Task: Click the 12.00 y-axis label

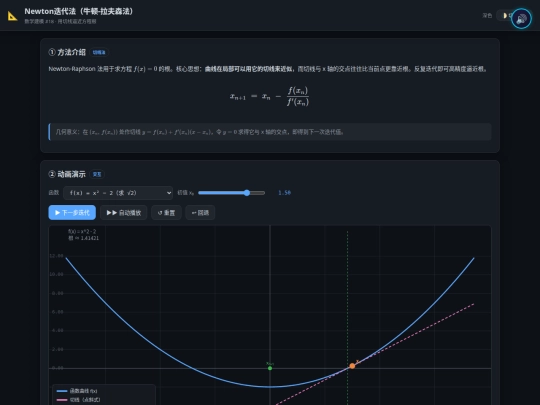Action: click(56, 256)
